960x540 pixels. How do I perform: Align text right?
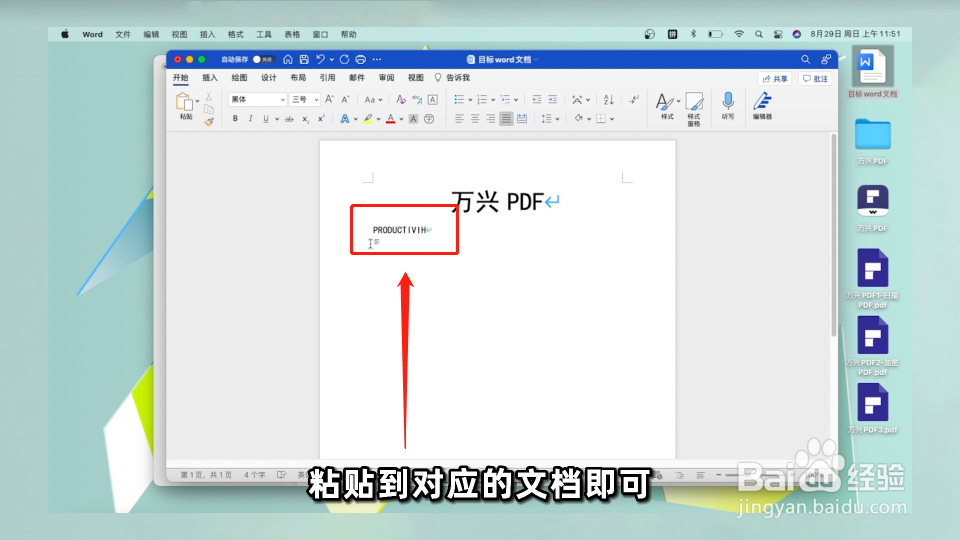[x=490, y=119]
